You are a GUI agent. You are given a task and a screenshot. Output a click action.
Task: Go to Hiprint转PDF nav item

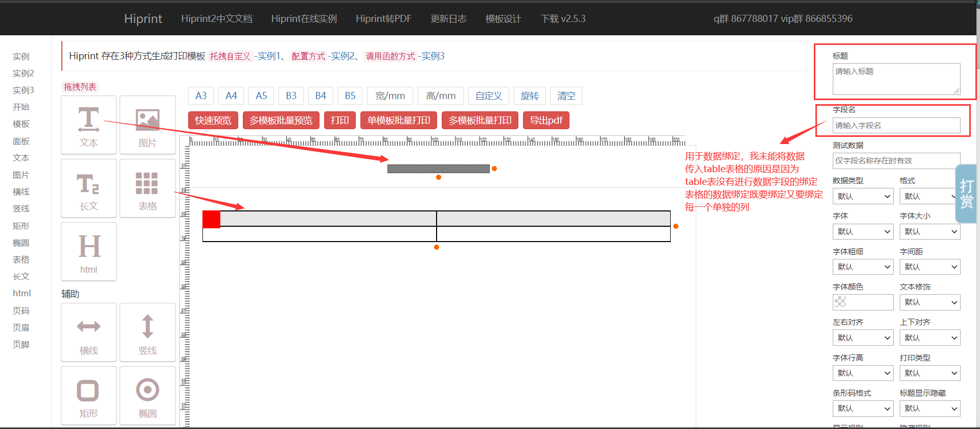click(x=383, y=19)
